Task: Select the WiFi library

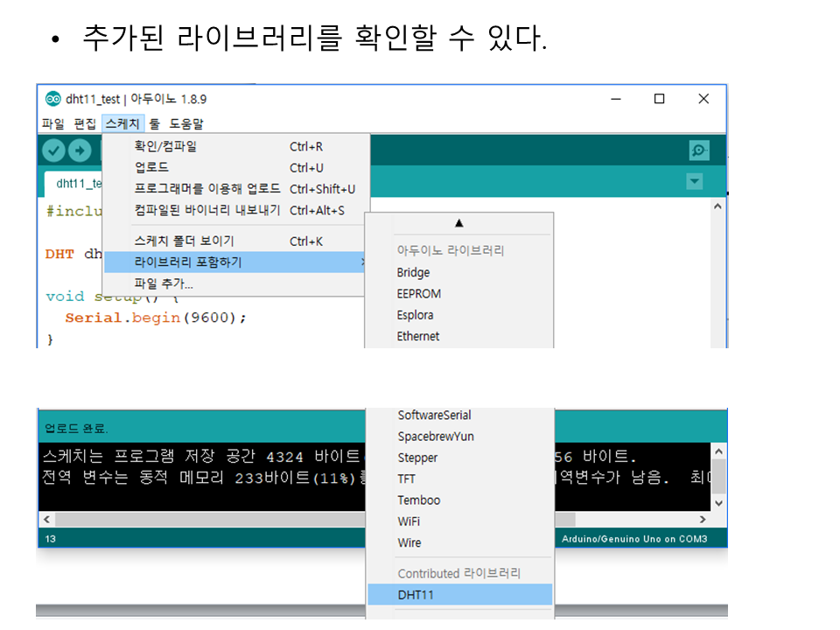Action: [459, 521]
